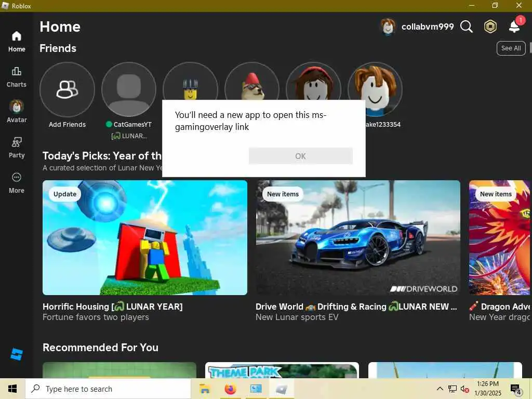Image resolution: width=532 pixels, height=399 pixels.
Task: Click the Friends section heading
Action: (58, 48)
